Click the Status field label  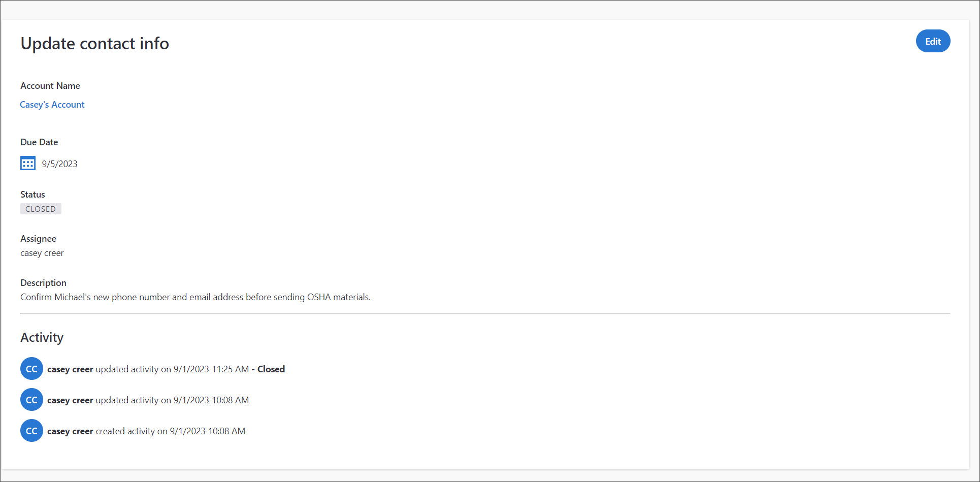click(32, 195)
